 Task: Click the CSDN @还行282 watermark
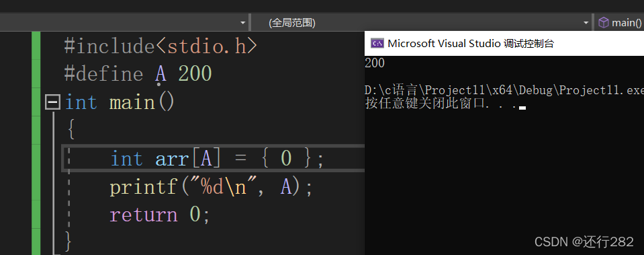click(x=584, y=242)
